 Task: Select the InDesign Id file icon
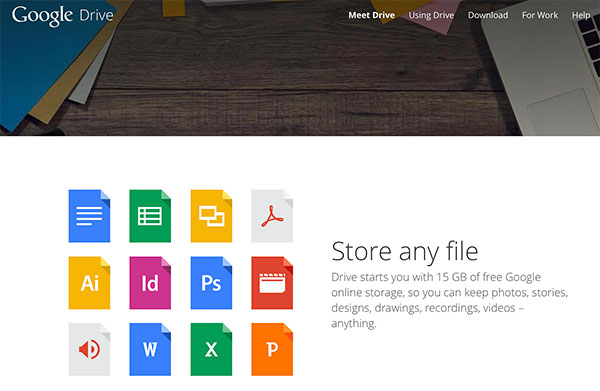pyautogui.click(x=150, y=283)
